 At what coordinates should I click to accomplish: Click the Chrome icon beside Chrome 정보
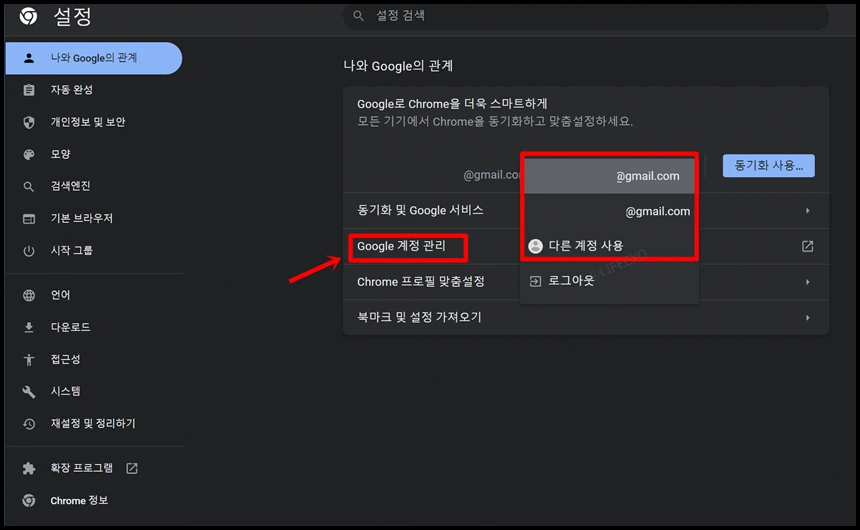pyautogui.click(x=29, y=500)
